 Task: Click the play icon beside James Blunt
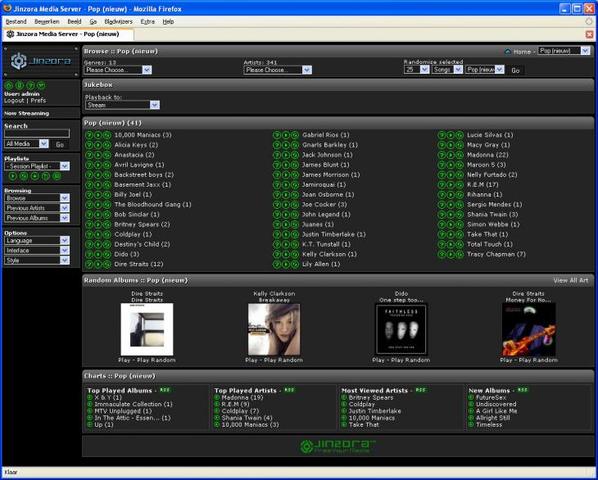(286, 165)
